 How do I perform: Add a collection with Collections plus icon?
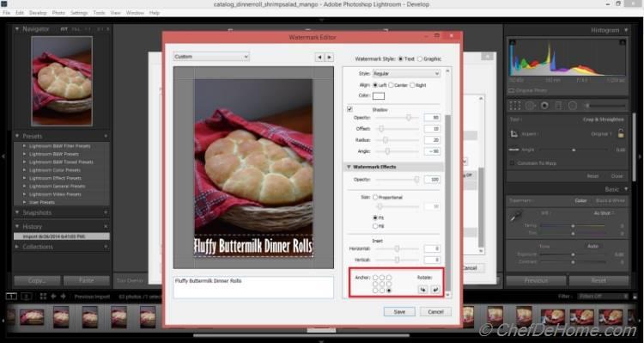(x=106, y=247)
